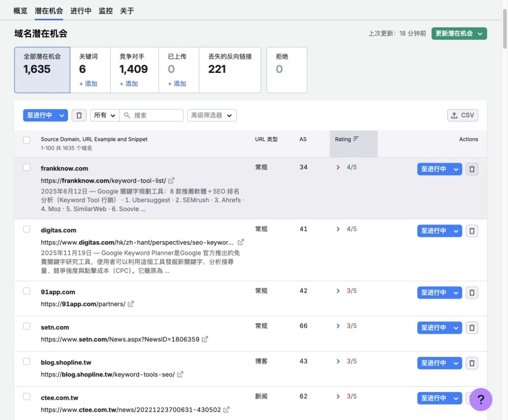Switch to the 监控 tab
Screen dimensions: 508x420
pos(106,11)
